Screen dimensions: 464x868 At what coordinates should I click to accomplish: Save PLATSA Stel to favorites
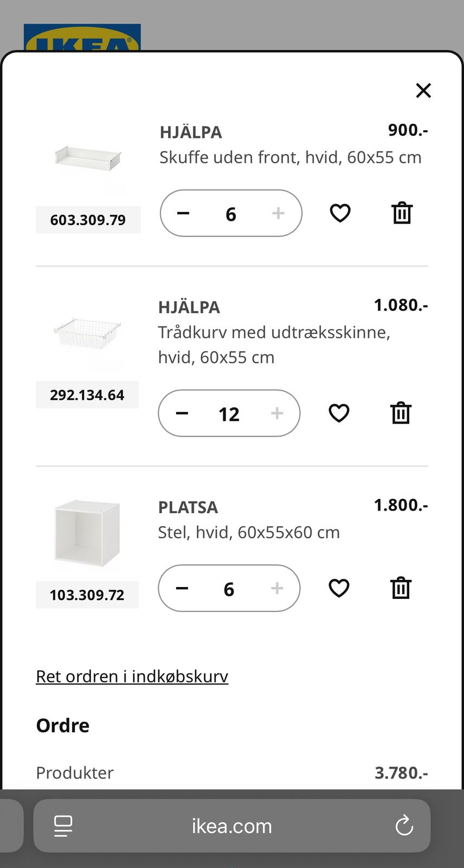click(x=339, y=588)
